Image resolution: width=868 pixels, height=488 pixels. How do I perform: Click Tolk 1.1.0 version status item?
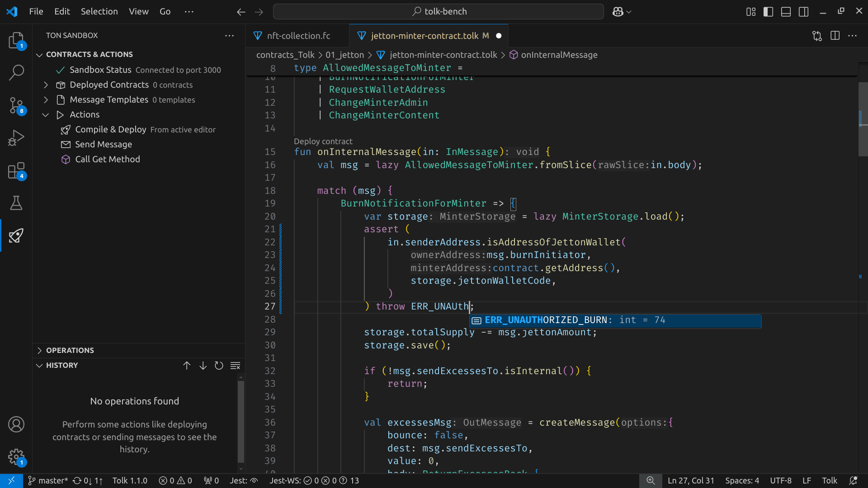(130, 481)
